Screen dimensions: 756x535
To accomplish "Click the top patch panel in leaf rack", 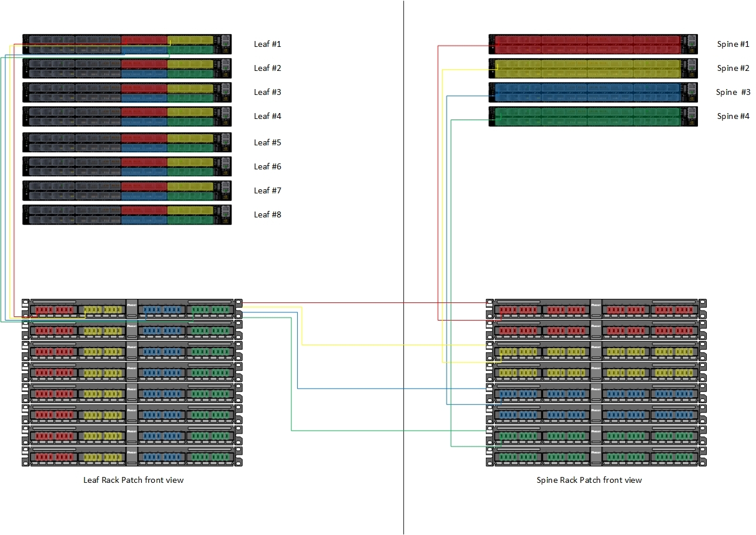I will pyautogui.click(x=132, y=309).
